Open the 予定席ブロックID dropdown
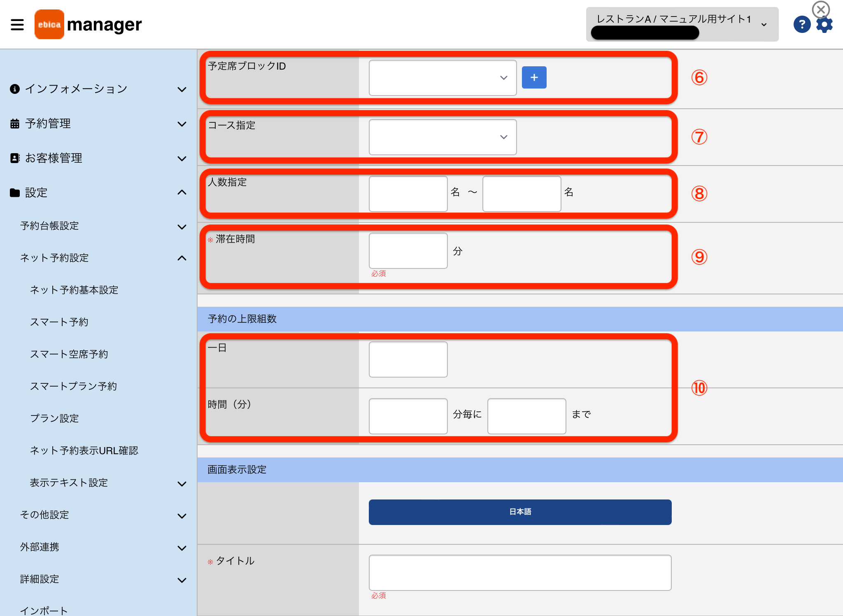This screenshot has width=843, height=616. point(442,78)
